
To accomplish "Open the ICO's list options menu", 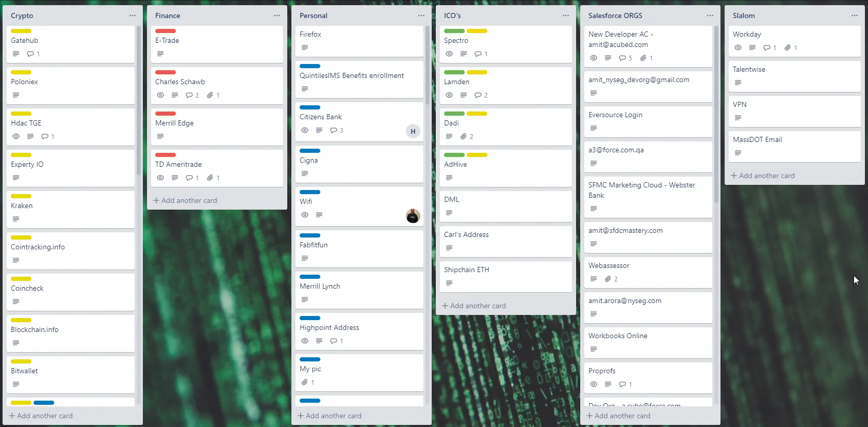I will pyautogui.click(x=566, y=15).
